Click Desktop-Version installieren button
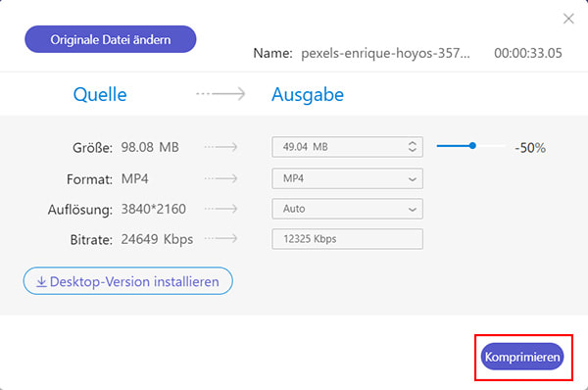The width and height of the screenshot is (588, 390). click(127, 281)
